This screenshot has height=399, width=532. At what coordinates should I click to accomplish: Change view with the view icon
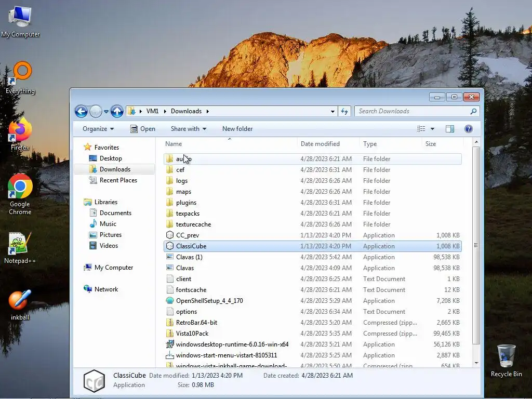pyautogui.click(x=421, y=129)
